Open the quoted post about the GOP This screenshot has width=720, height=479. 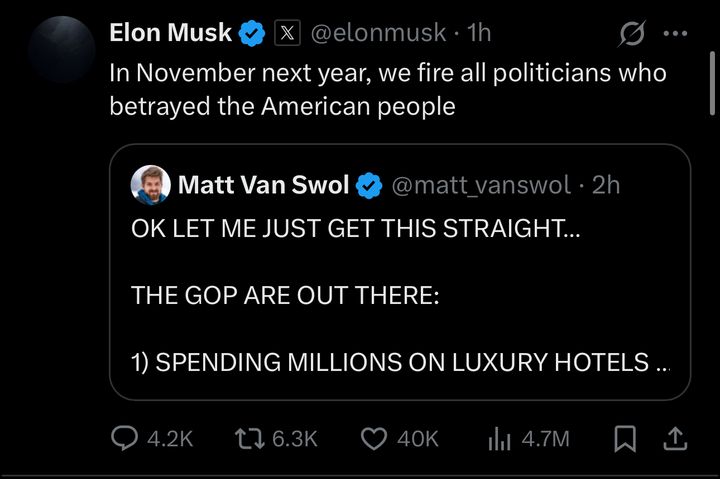click(x=400, y=295)
